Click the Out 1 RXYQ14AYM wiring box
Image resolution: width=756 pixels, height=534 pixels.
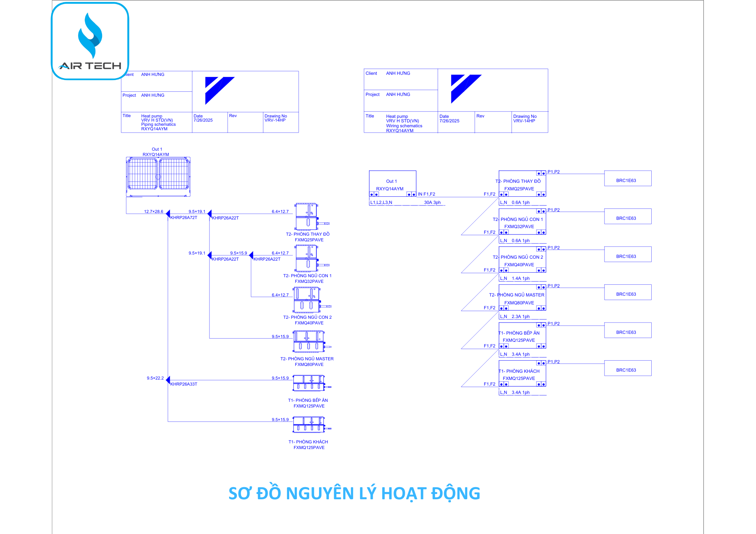392,184
